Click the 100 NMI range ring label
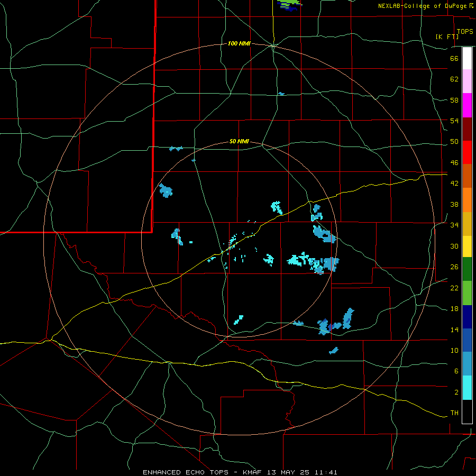Screen dimensions: 476x476 (x=239, y=44)
